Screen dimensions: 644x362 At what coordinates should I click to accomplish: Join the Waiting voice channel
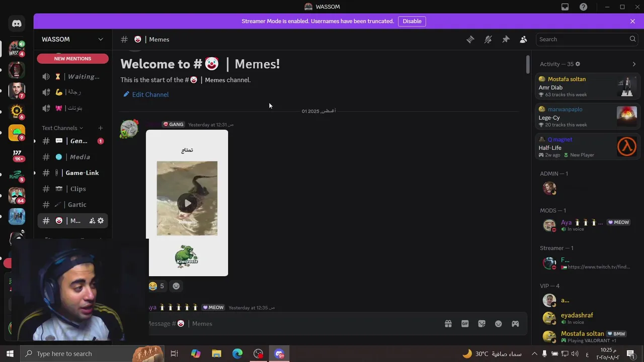click(x=72, y=76)
